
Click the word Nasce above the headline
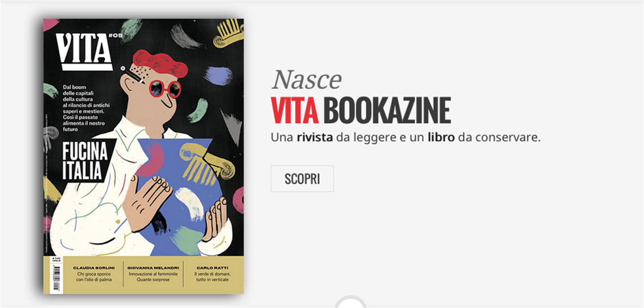tap(306, 79)
